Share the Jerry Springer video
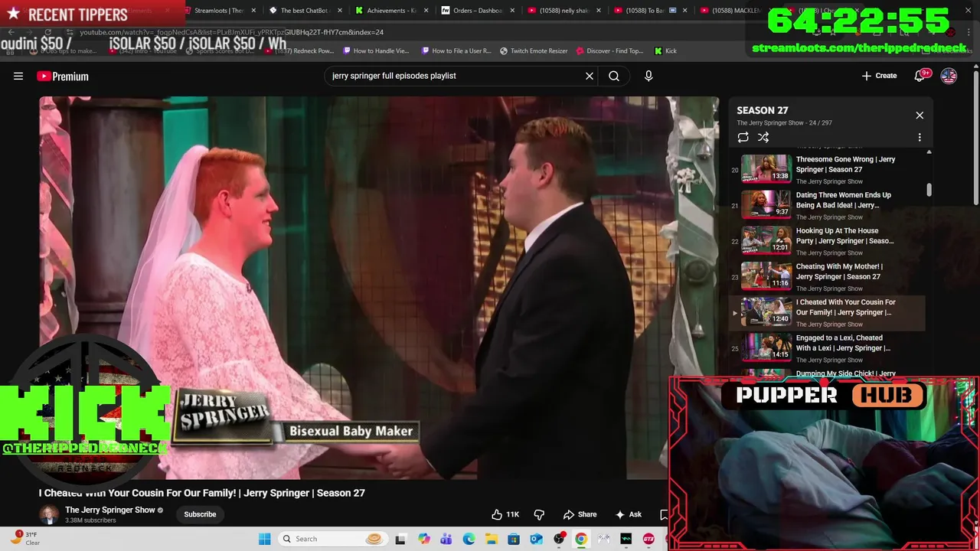 [x=580, y=514]
